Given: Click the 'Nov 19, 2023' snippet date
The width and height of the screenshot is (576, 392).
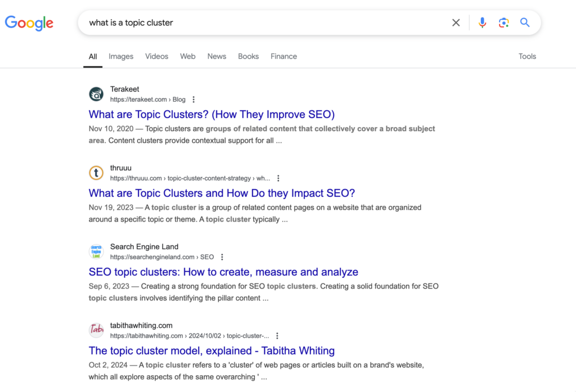Looking at the screenshot, I should (111, 208).
